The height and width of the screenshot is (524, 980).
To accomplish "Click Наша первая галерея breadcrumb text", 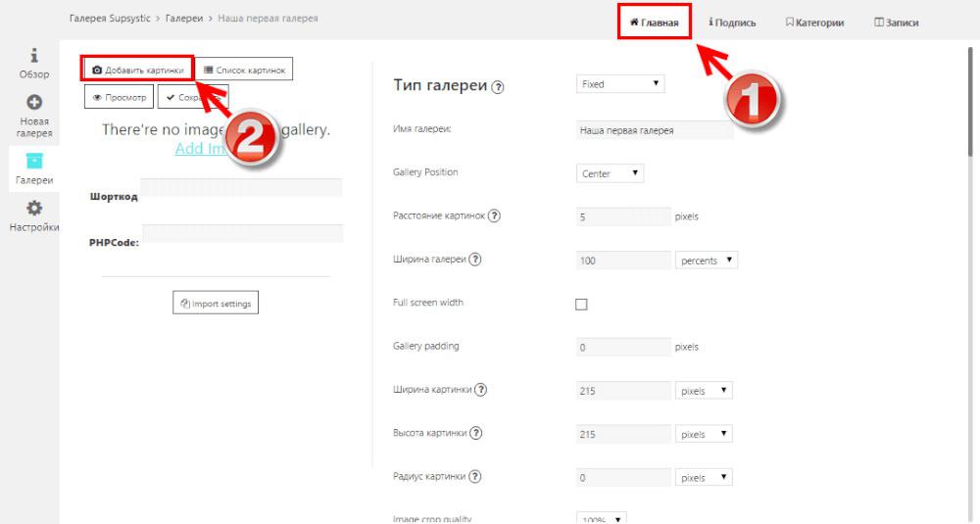I will pos(268,18).
